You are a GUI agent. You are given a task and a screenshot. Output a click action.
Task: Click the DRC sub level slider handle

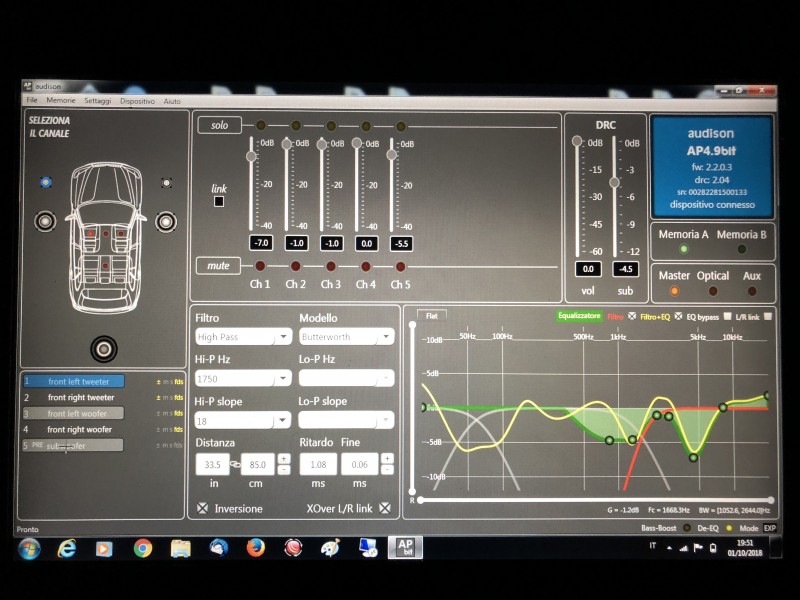tap(615, 182)
